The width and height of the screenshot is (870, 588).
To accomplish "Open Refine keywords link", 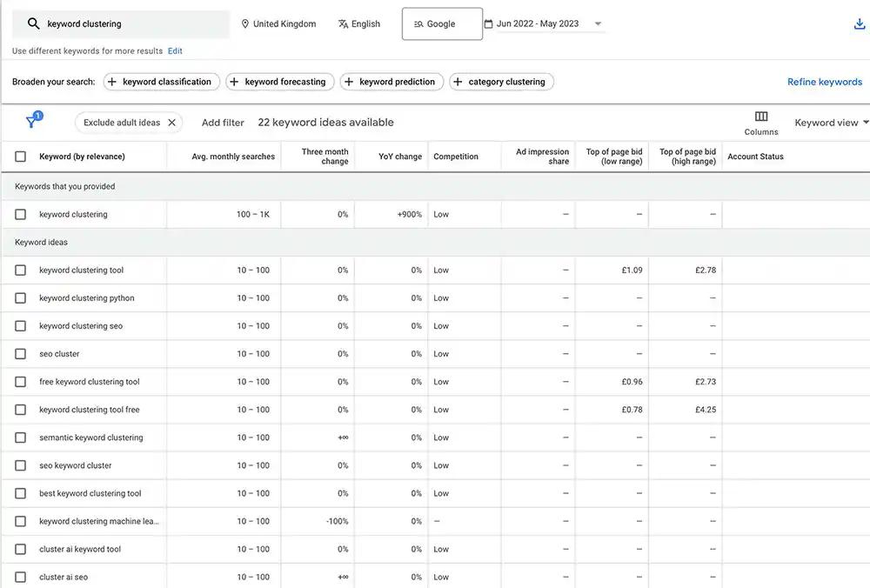I will coord(825,82).
